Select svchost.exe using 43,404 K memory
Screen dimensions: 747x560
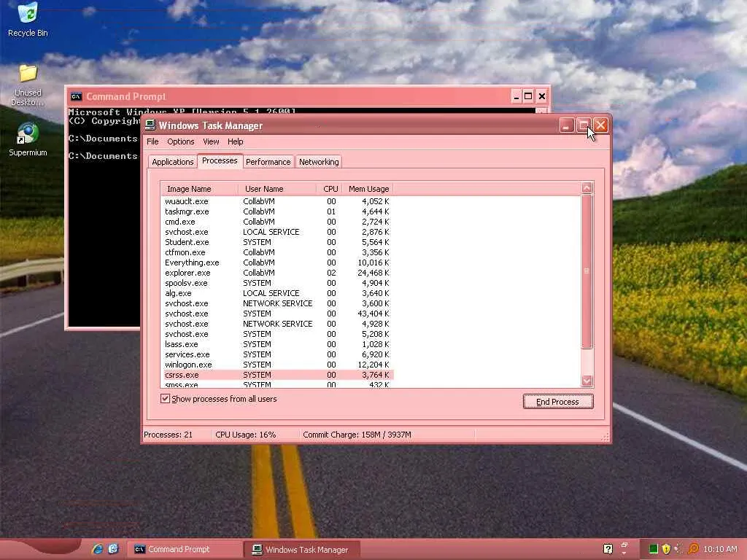pos(277,314)
